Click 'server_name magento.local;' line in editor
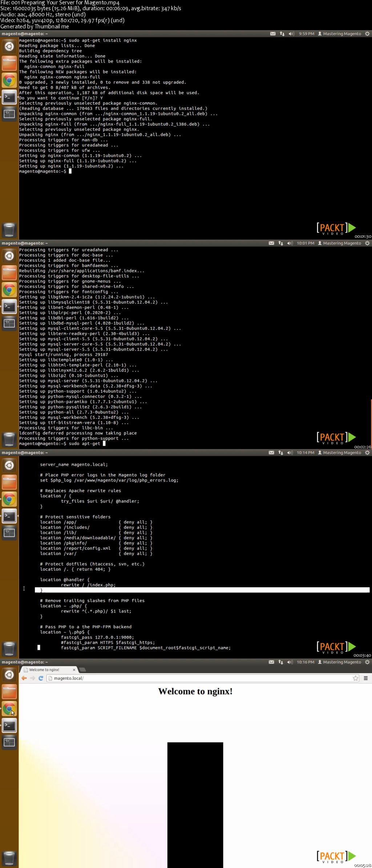Viewport: 372px width, 868px height. [74, 465]
